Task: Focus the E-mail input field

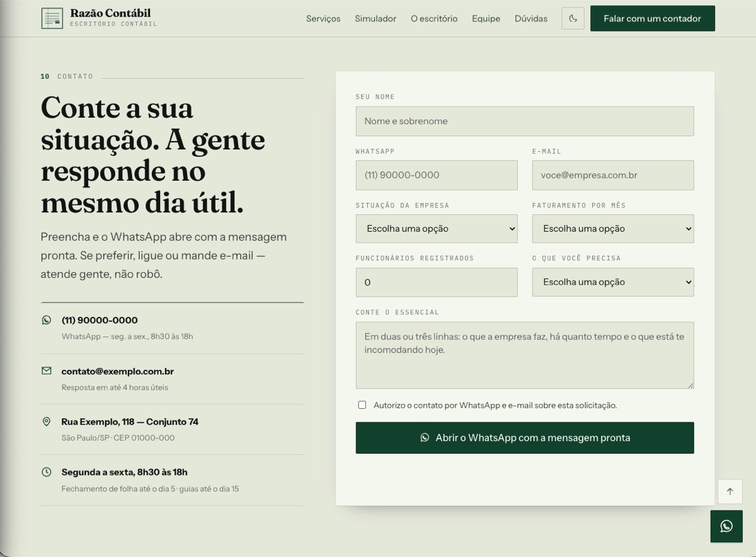Action: click(613, 175)
